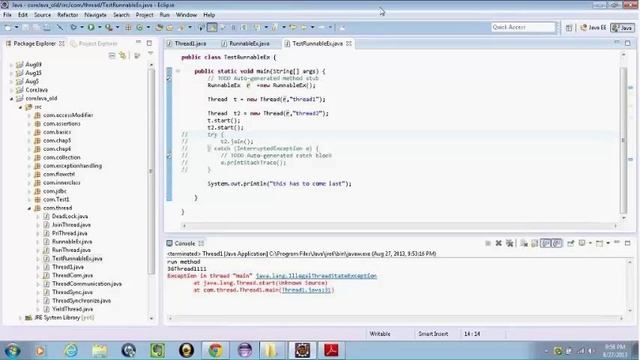The height and width of the screenshot is (360, 640).
Task: Open Windows Explorer folder on taskbar
Action: click(x=99, y=350)
